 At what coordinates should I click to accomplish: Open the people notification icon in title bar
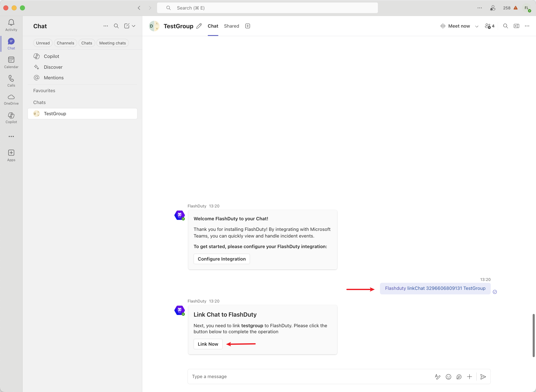click(x=493, y=8)
